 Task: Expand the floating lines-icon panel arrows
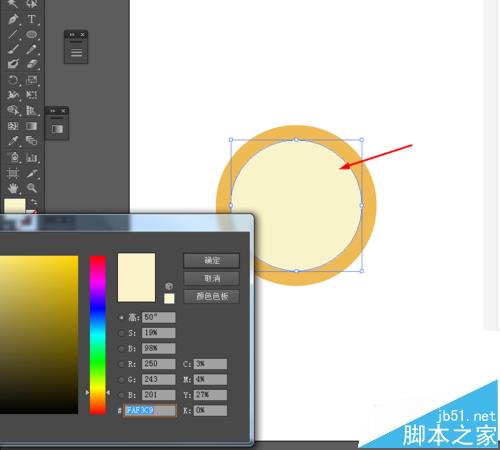click(72, 34)
